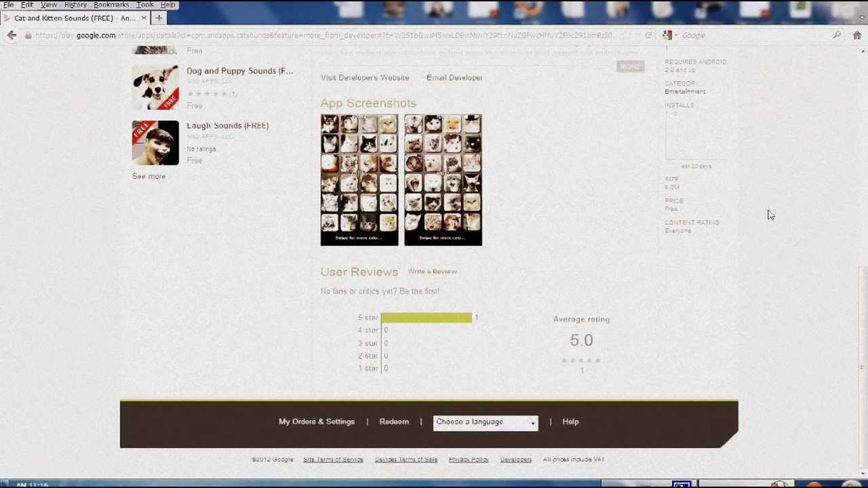
Task: Click Google search engine selector icon
Action: (x=668, y=35)
